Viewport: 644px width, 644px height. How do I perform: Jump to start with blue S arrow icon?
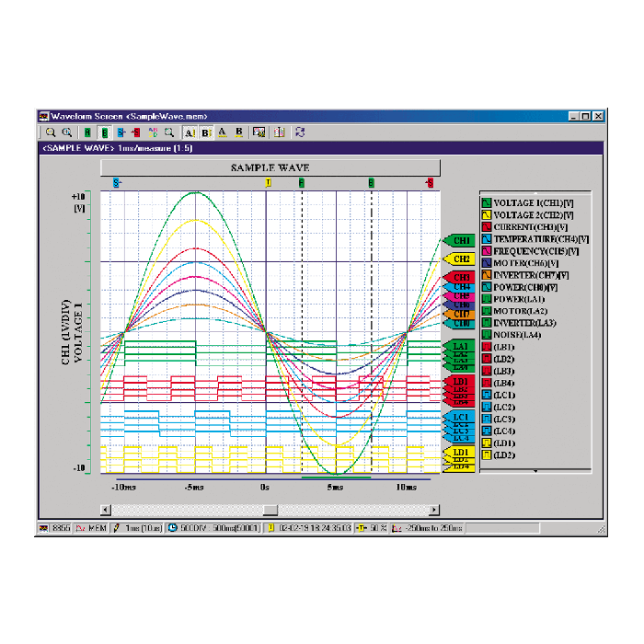point(121,132)
